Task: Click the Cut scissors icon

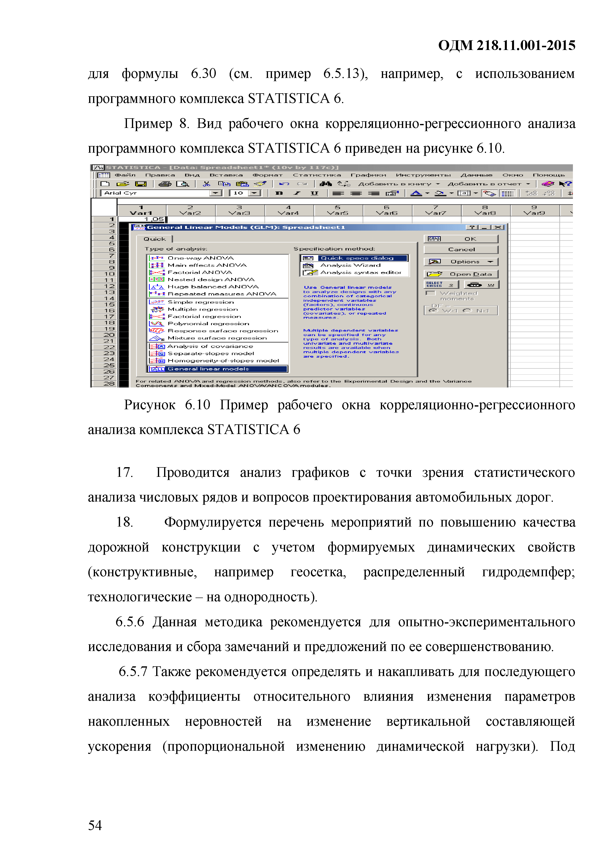Action: click(206, 184)
